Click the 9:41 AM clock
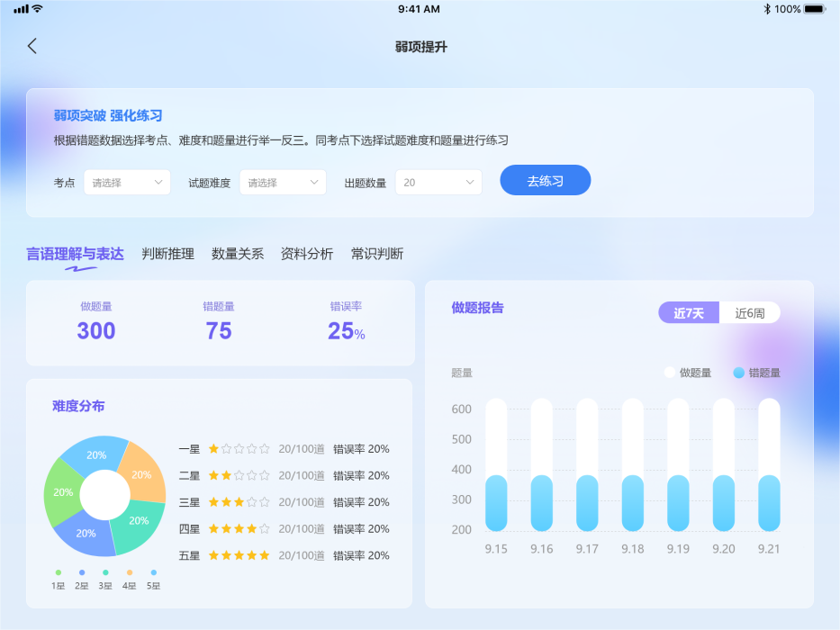 [419, 9]
